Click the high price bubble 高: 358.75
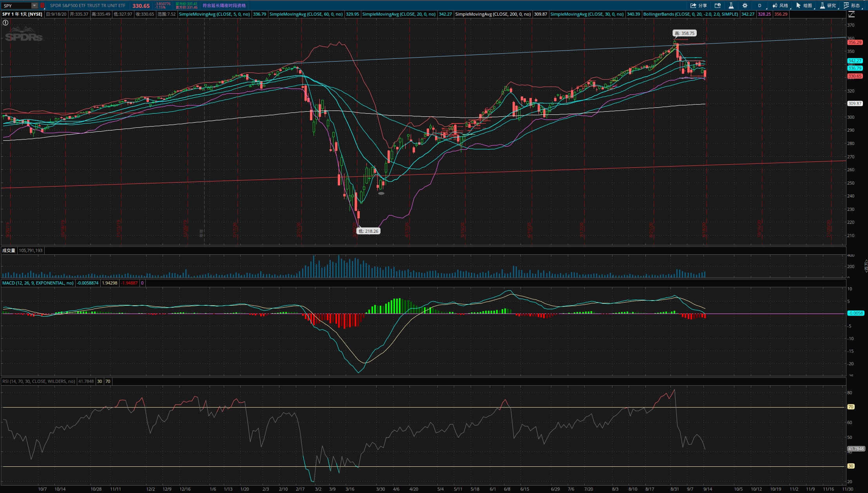The width and height of the screenshot is (868, 493). coord(685,33)
